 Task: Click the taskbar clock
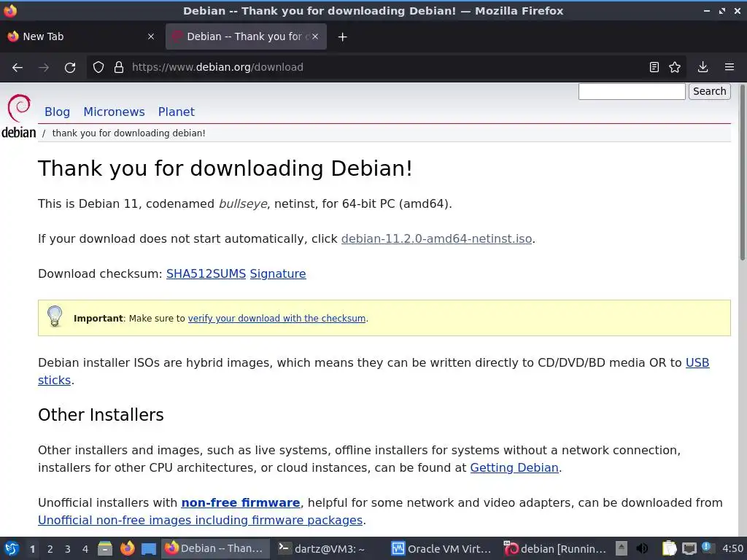tap(732, 548)
